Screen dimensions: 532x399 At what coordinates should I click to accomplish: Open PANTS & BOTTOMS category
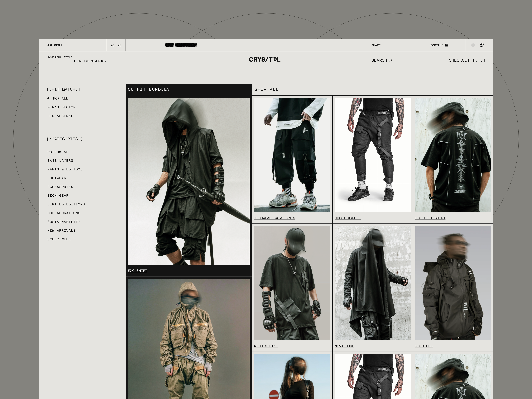(x=65, y=169)
